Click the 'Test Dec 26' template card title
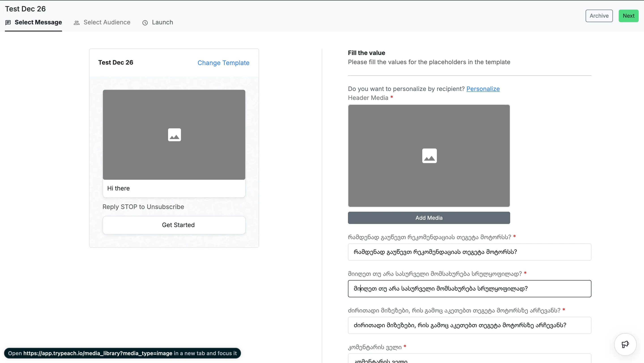The image size is (644, 363). pyautogui.click(x=115, y=62)
